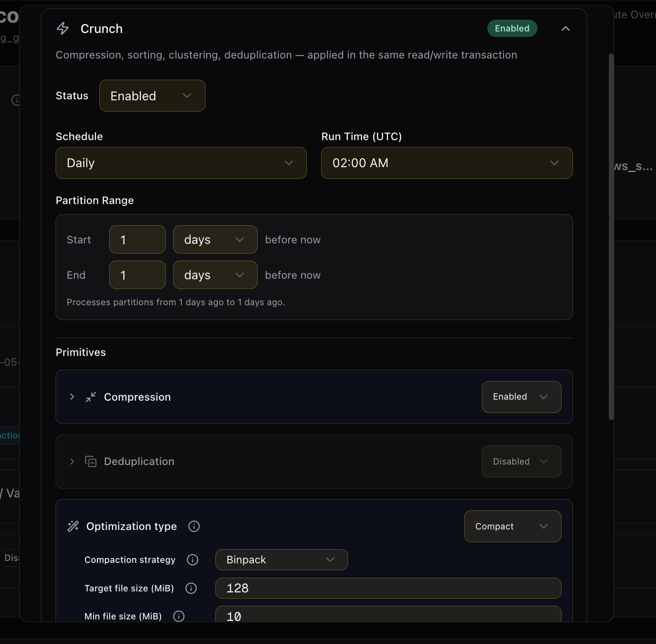Screen dimensions: 656x644
Task: Click the green Enabled status badge
Action: click(512, 29)
